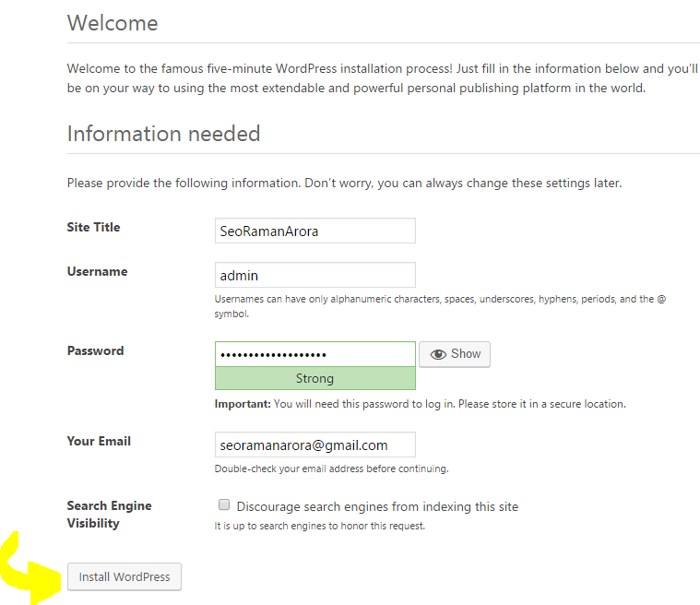Select the Username field containing admin

click(x=315, y=275)
